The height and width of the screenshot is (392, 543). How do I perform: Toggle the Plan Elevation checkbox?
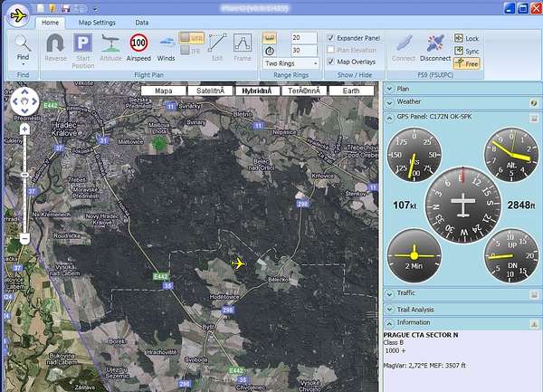(330, 50)
